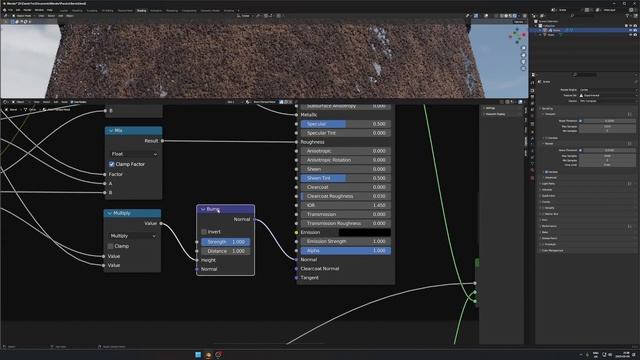Viewport: 640px width, 360px height.
Task: Click the viewport zoom magnifier icon
Action: click(523, 48)
